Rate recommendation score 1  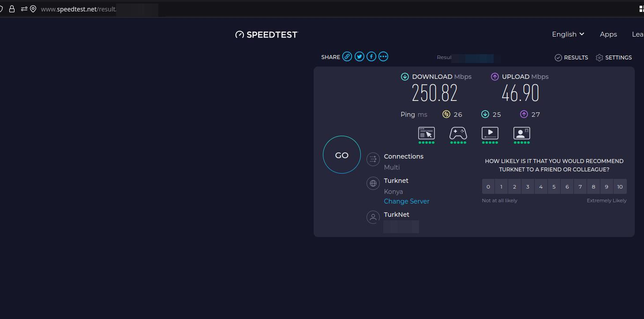501,187
